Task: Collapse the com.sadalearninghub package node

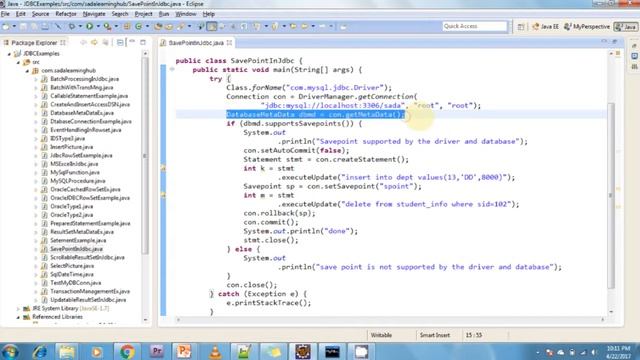Action: (27, 71)
